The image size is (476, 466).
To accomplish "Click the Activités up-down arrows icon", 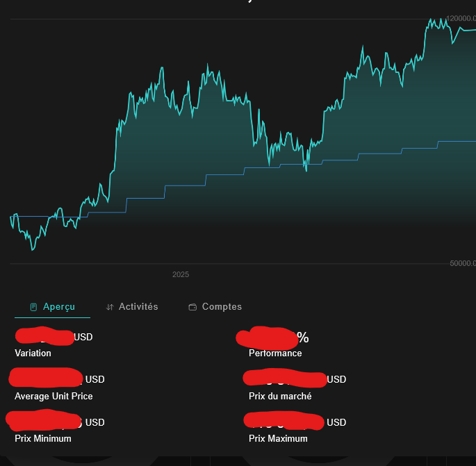I will point(110,307).
